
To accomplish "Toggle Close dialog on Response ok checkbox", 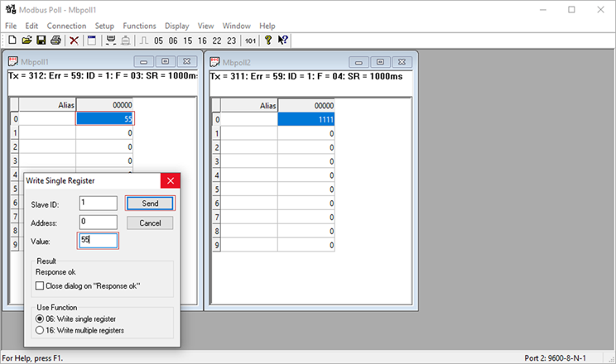I will (x=40, y=286).
